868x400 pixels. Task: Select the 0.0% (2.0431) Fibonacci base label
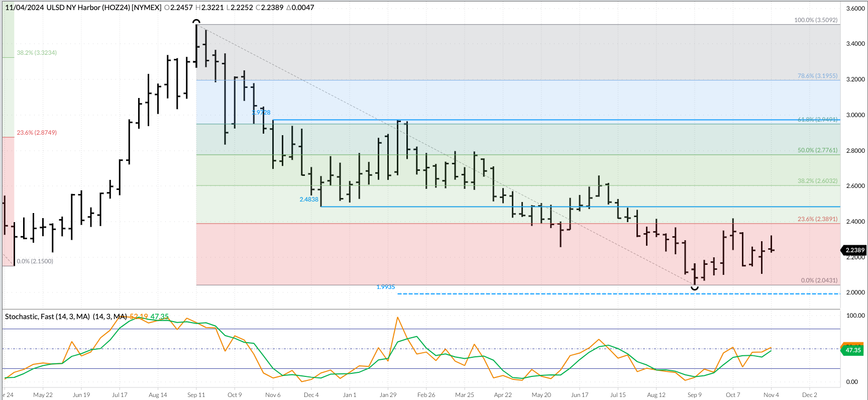[819, 280]
